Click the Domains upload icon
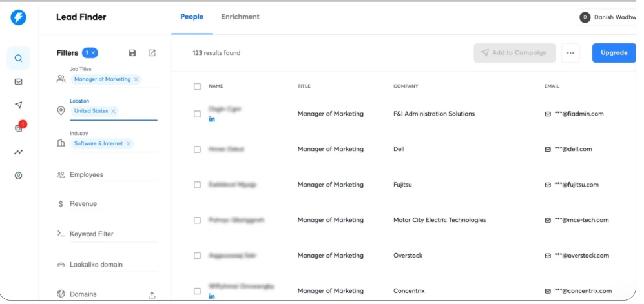This screenshot has height=304, width=644. [152, 295]
